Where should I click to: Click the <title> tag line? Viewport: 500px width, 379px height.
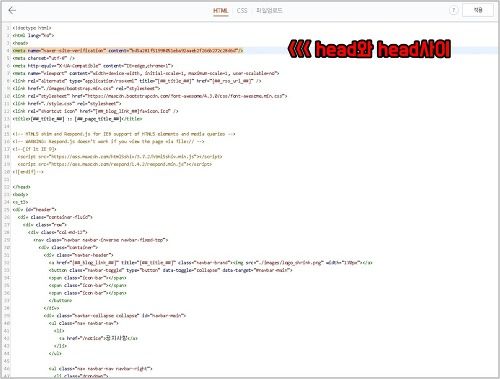77,119
